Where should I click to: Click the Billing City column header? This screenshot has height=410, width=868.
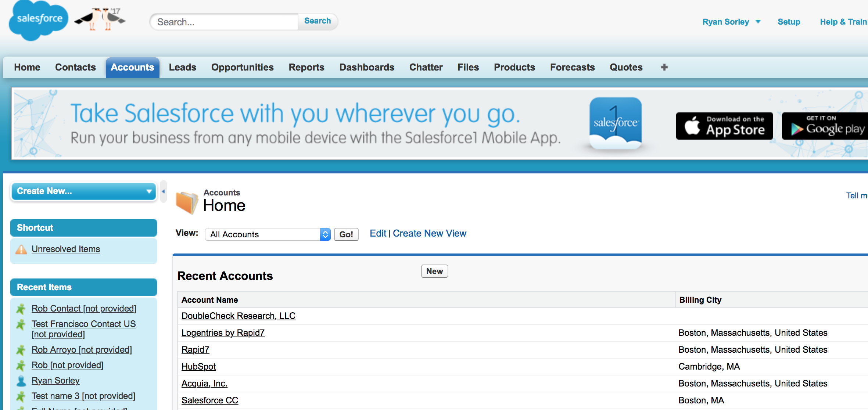700,300
